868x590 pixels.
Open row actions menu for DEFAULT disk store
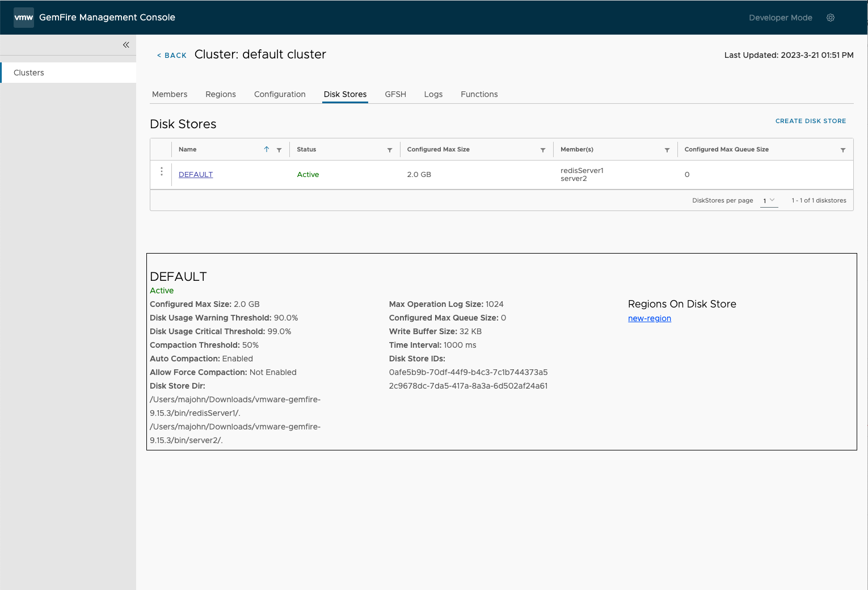tap(162, 171)
